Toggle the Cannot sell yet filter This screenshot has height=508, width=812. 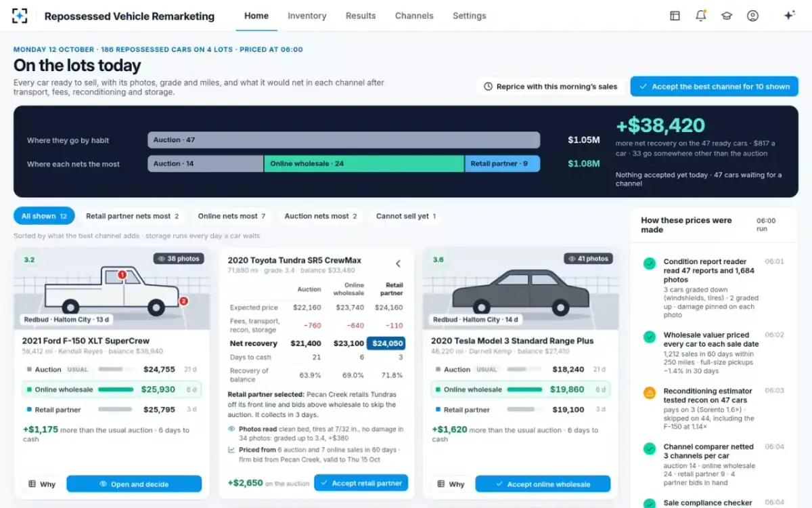point(406,216)
